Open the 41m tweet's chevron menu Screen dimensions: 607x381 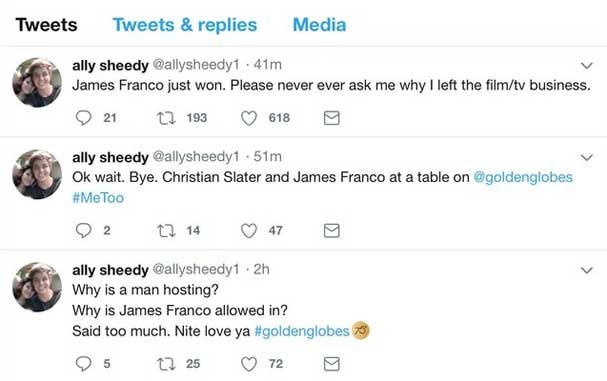[x=587, y=65]
